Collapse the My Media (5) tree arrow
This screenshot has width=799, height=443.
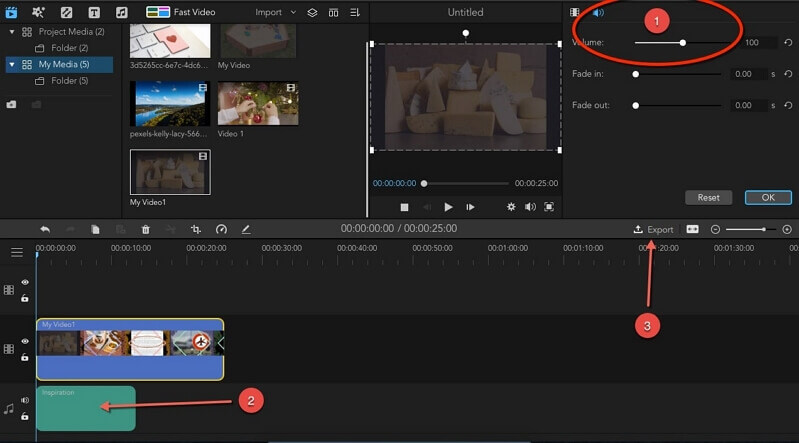[x=12, y=64]
